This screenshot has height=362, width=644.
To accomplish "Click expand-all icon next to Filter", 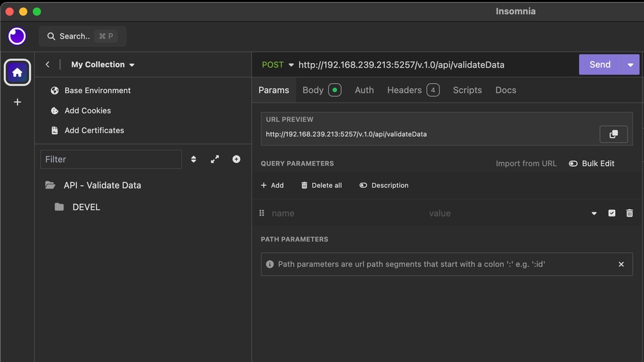I will point(215,159).
